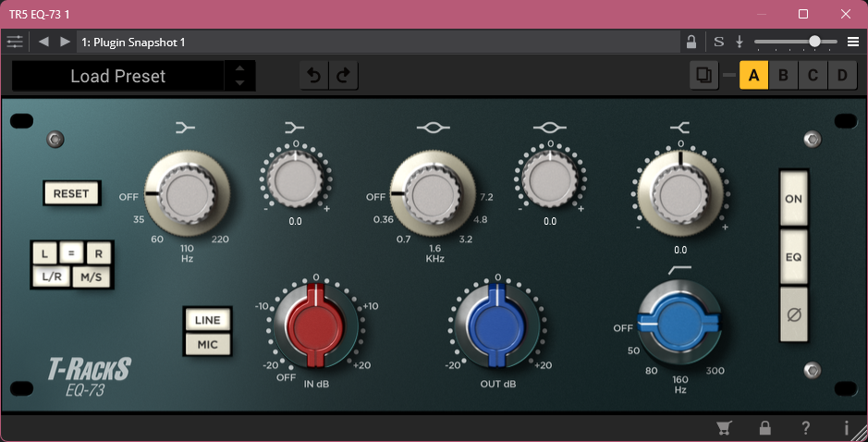Click the 35 Hz low frequency label

point(139,219)
